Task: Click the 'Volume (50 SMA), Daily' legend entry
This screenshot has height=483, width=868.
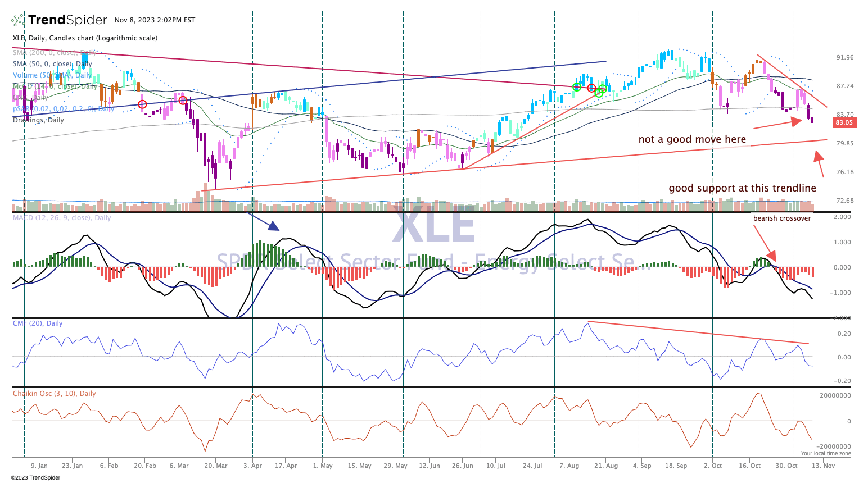Action: (52, 75)
